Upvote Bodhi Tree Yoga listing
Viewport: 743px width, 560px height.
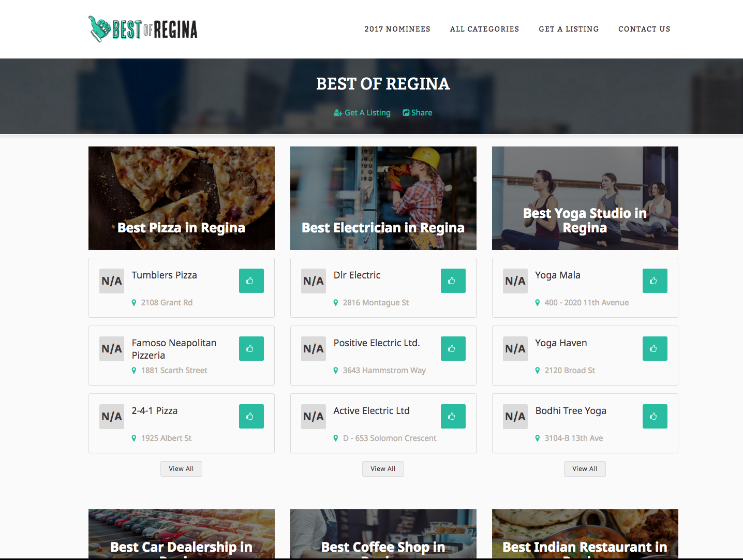click(655, 416)
